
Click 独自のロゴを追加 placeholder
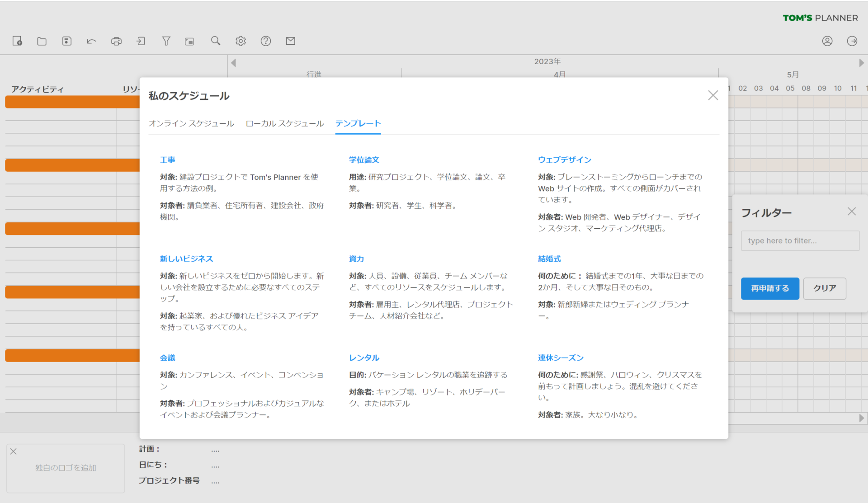(66, 468)
